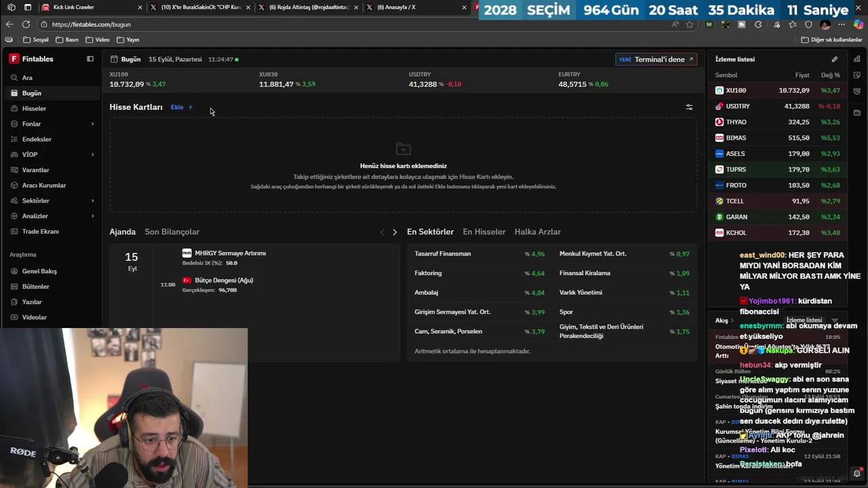Viewport: 868px width, 488px height.
Task: Open the Ara search item in sidebar
Action: (x=51, y=78)
